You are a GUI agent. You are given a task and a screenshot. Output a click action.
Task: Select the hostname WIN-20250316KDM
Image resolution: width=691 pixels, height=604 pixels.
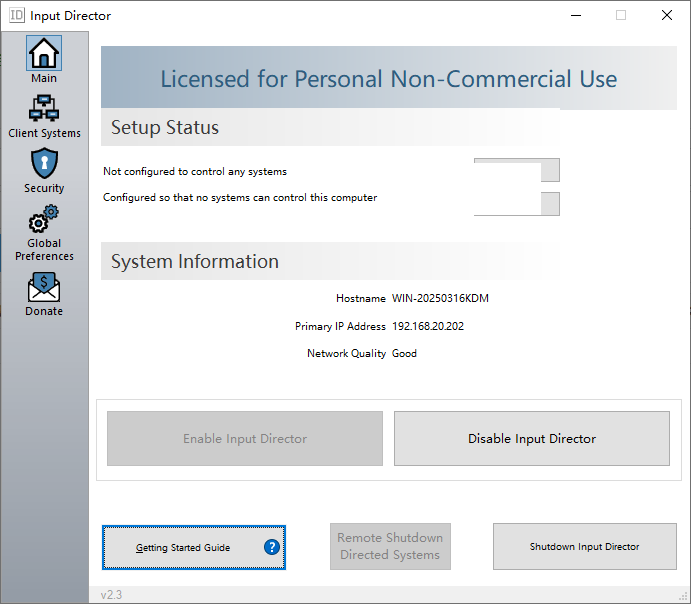point(440,298)
